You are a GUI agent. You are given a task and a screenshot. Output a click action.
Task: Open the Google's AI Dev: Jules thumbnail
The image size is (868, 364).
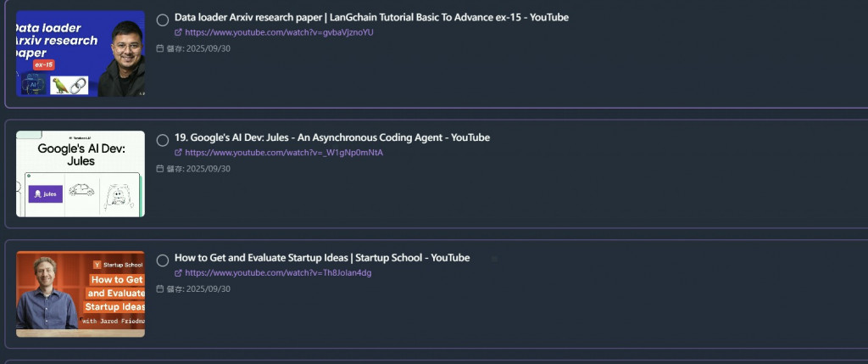(x=81, y=174)
